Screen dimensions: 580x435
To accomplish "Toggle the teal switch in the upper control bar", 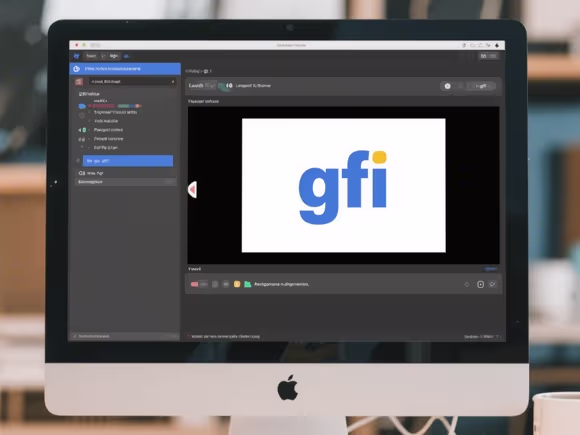I will [225, 86].
